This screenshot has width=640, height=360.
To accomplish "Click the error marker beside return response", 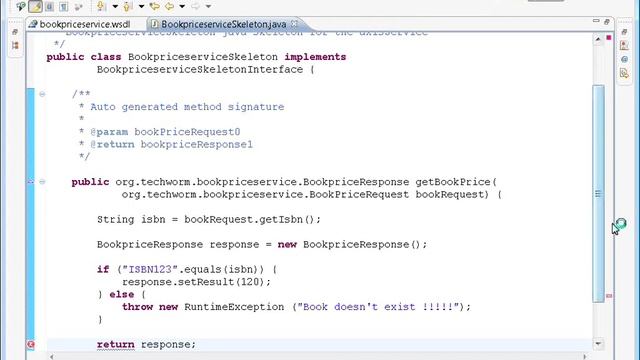I will [31, 345].
